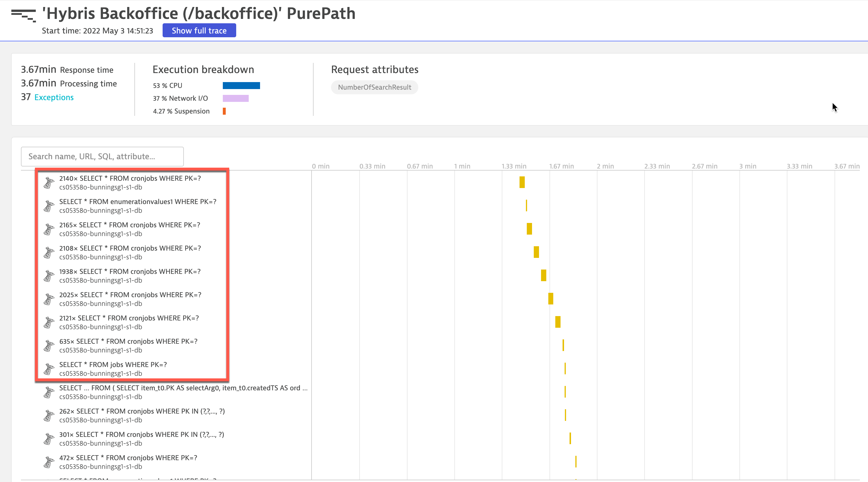Click the database icon for 301× cronjobs IN query
Screen dimensions: 868x482
tap(49, 439)
